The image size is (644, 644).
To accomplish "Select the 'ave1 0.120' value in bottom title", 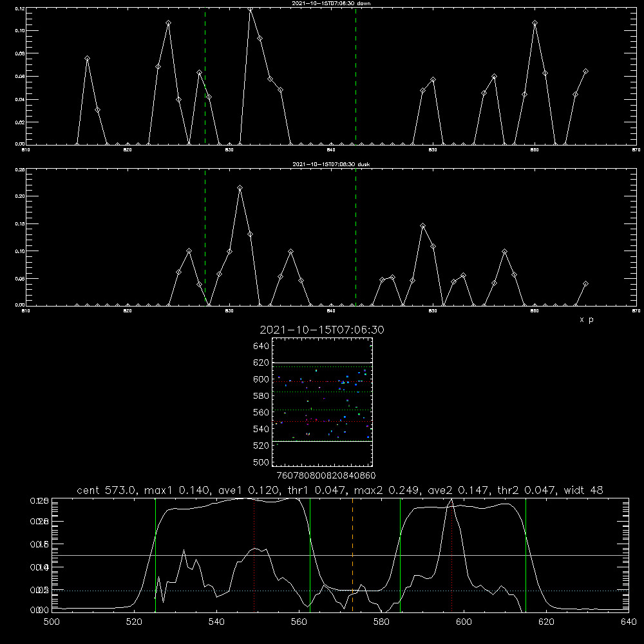I will click(248, 490).
